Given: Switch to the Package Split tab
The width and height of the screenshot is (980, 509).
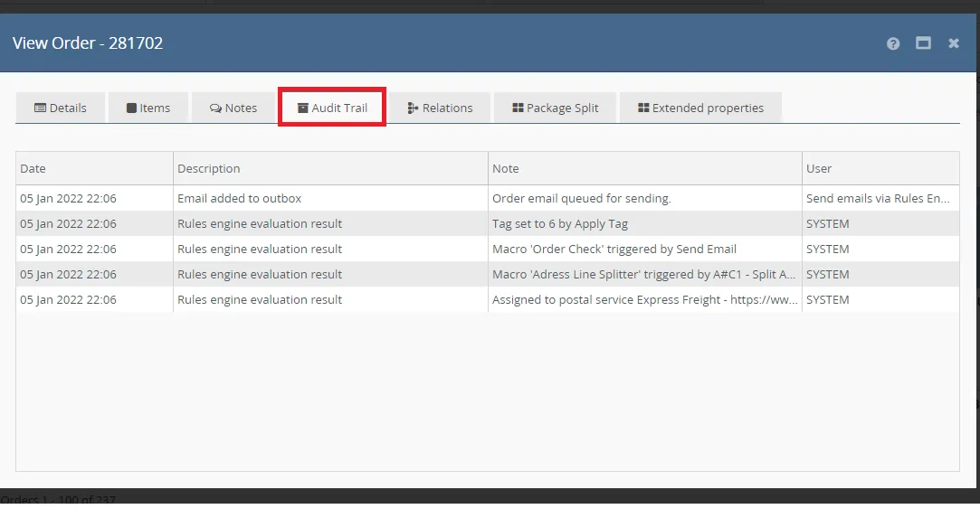Looking at the screenshot, I should (555, 108).
